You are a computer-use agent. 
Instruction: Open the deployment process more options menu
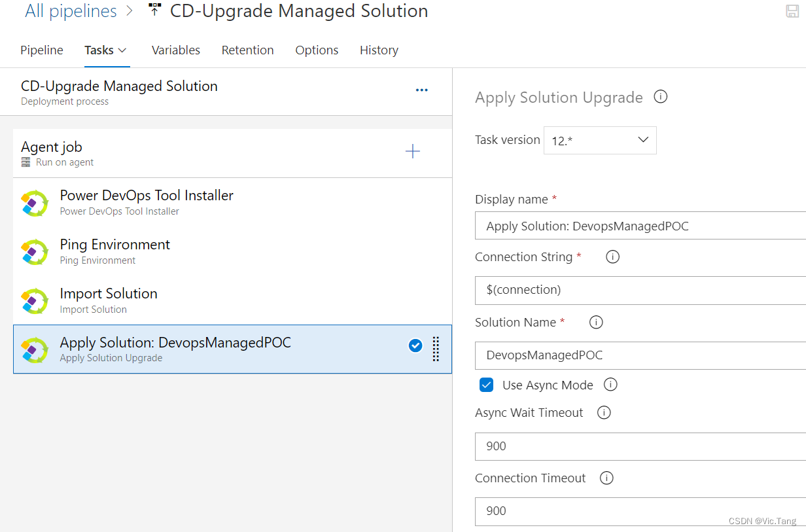[x=421, y=90]
